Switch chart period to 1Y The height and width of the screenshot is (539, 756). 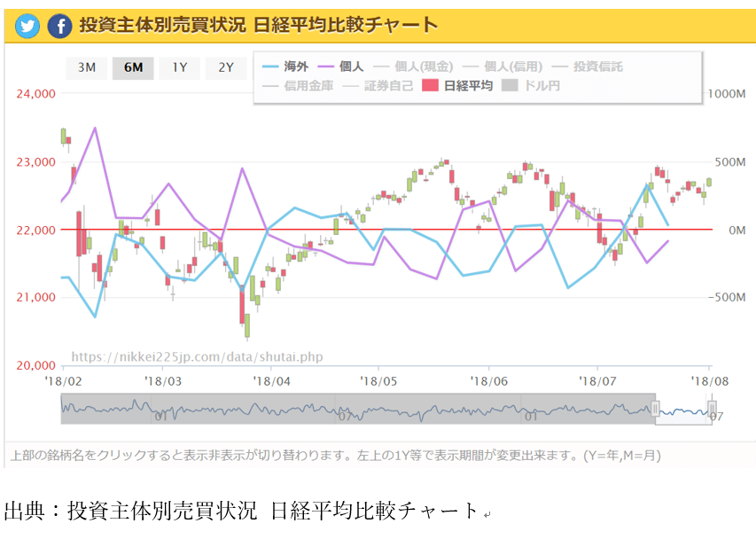pos(180,67)
